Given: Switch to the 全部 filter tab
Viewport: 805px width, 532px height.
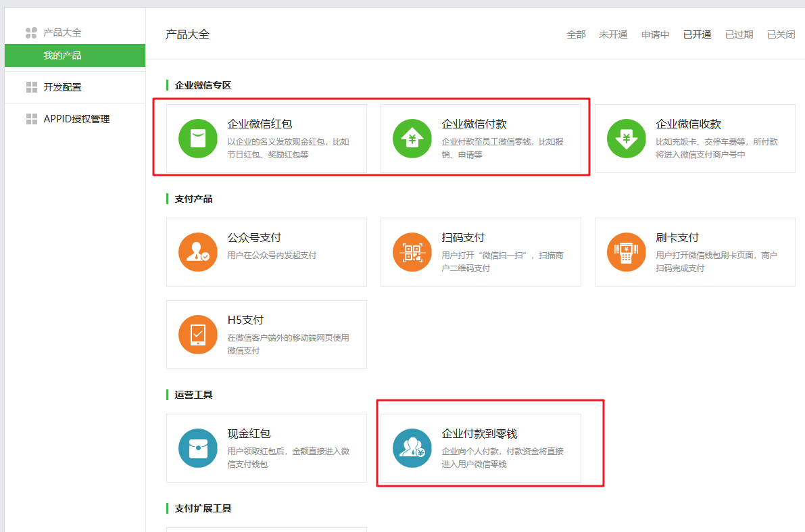Looking at the screenshot, I should [576, 34].
